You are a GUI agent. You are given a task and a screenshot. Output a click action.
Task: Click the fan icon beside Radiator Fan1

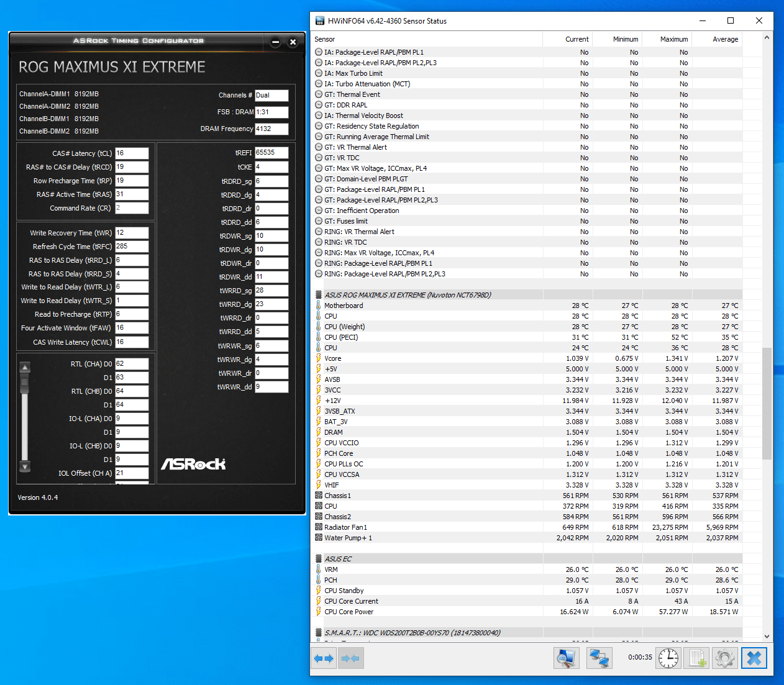click(x=319, y=527)
